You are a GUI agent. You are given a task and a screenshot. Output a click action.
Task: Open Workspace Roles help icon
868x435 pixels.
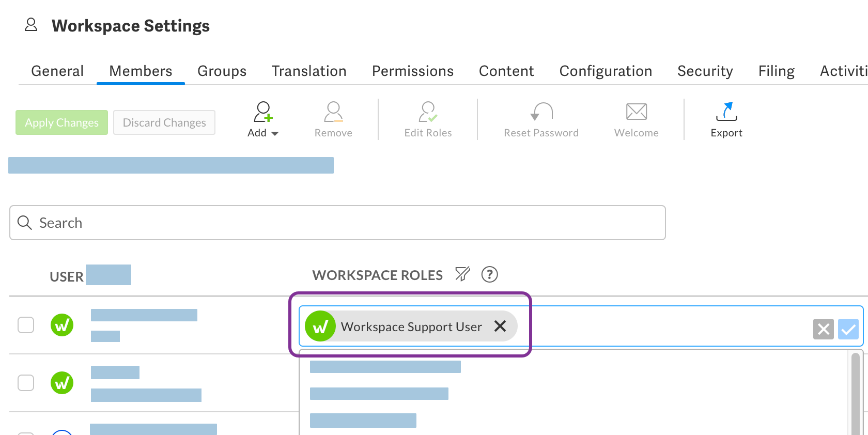tap(489, 274)
